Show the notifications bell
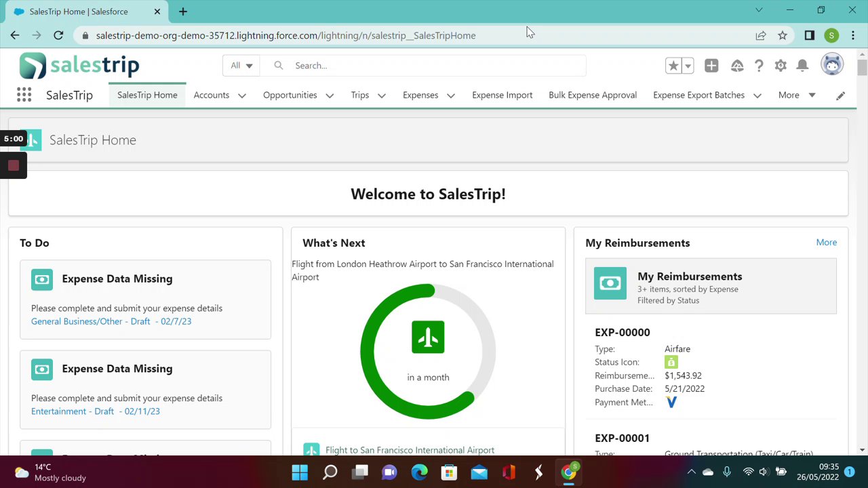The height and width of the screenshot is (488, 868). coord(802,66)
